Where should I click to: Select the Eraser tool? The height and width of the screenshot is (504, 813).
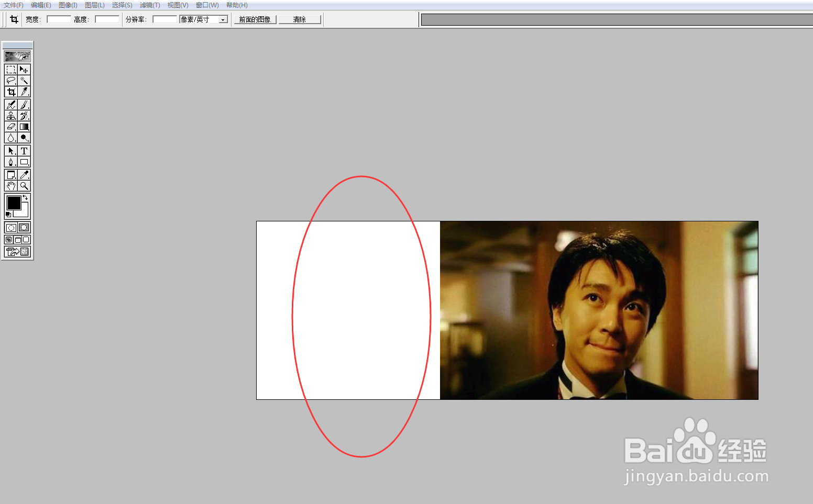point(11,127)
